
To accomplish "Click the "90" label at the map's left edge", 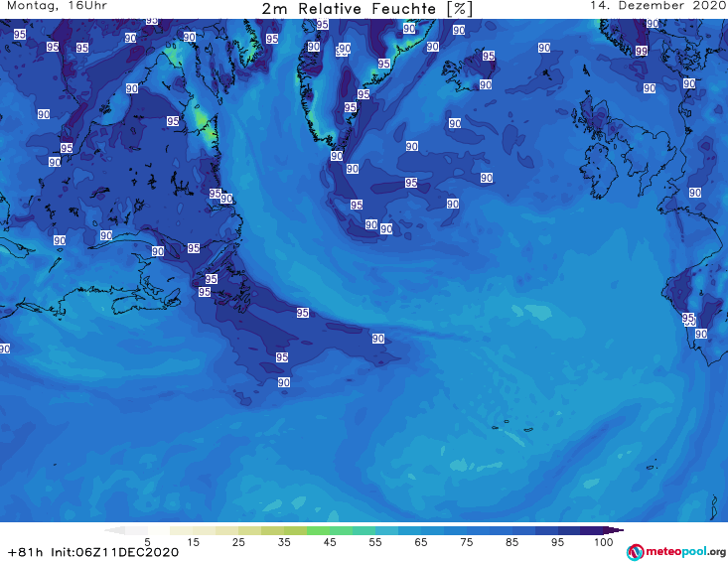I will (5, 349).
